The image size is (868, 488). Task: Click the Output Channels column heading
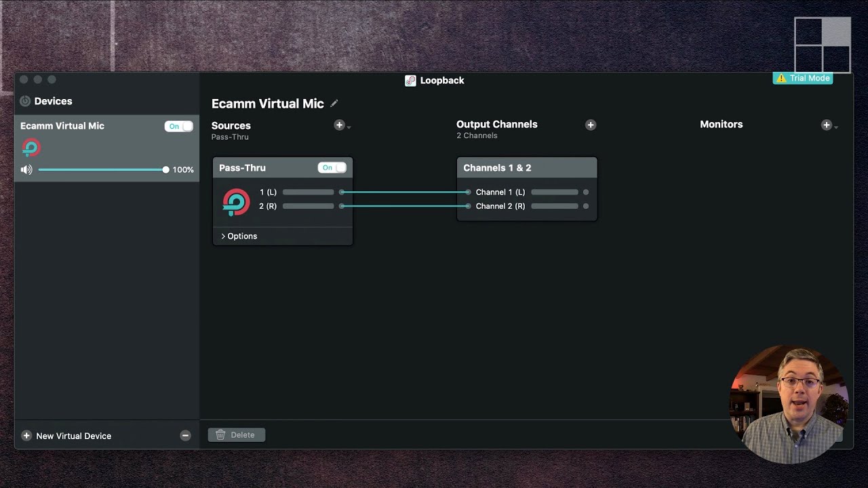pos(497,125)
